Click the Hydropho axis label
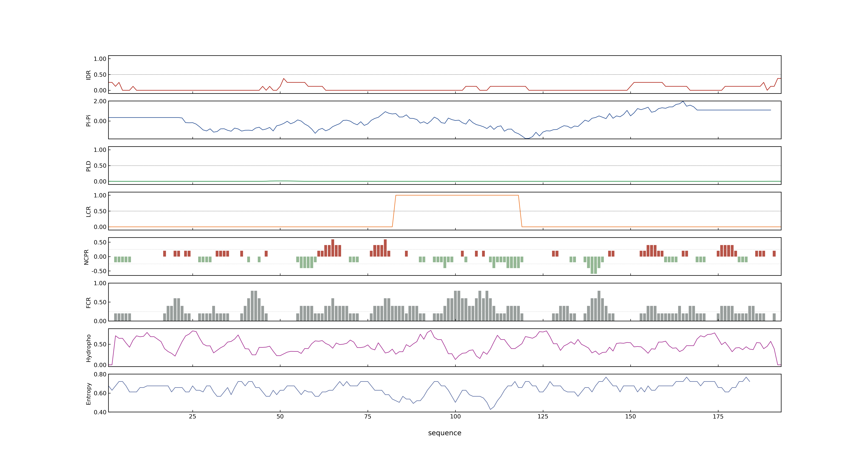The image size is (868, 463). [x=88, y=348]
